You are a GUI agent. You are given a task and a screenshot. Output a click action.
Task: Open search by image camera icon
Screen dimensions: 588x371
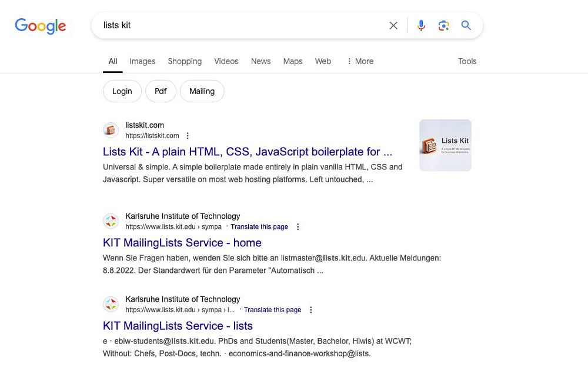(x=443, y=25)
